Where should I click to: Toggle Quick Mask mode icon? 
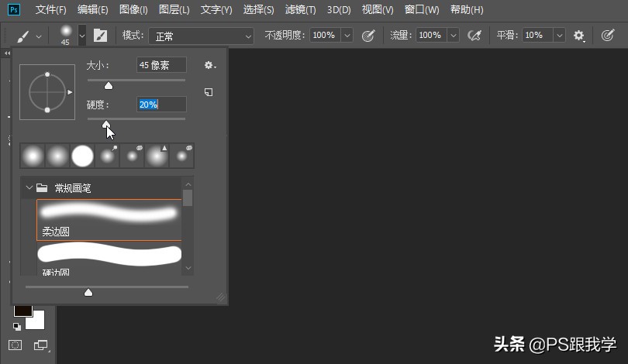(x=15, y=345)
